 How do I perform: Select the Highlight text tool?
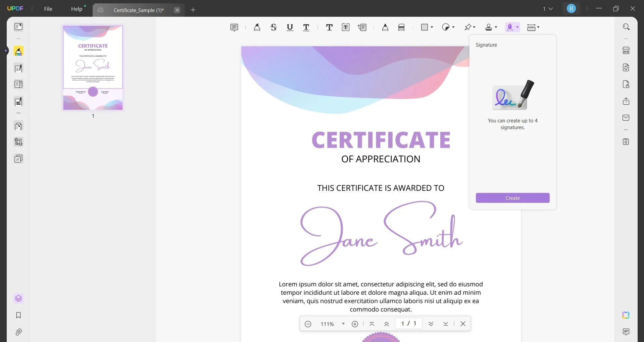(257, 27)
